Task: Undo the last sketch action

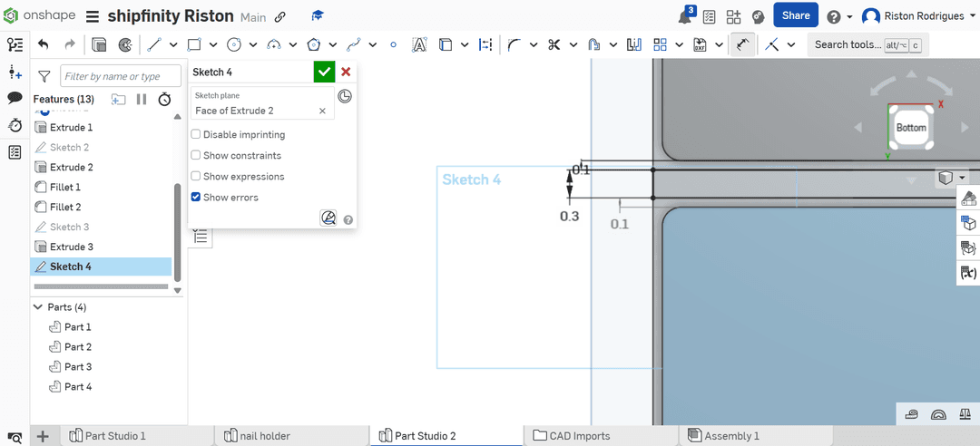Action: [x=44, y=44]
